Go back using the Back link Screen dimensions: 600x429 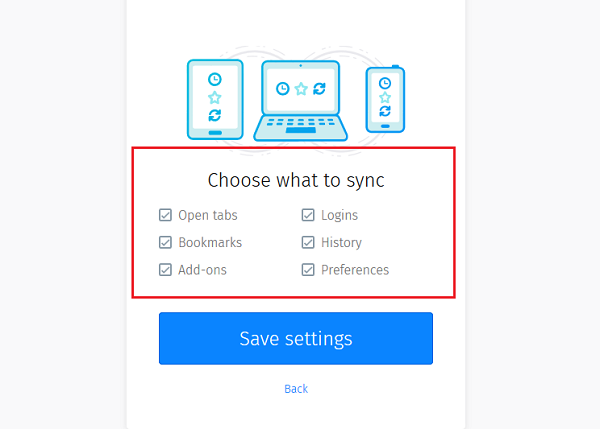(x=296, y=389)
